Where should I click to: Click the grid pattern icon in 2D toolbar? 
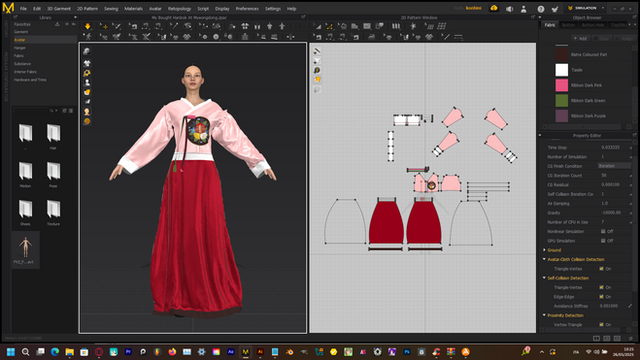pyautogui.click(x=442, y=26)
